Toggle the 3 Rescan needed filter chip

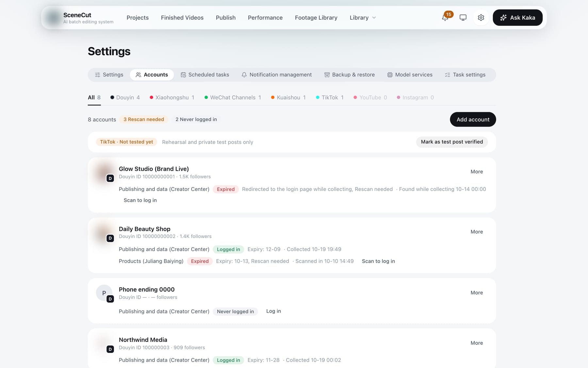[x=144, y=119]
